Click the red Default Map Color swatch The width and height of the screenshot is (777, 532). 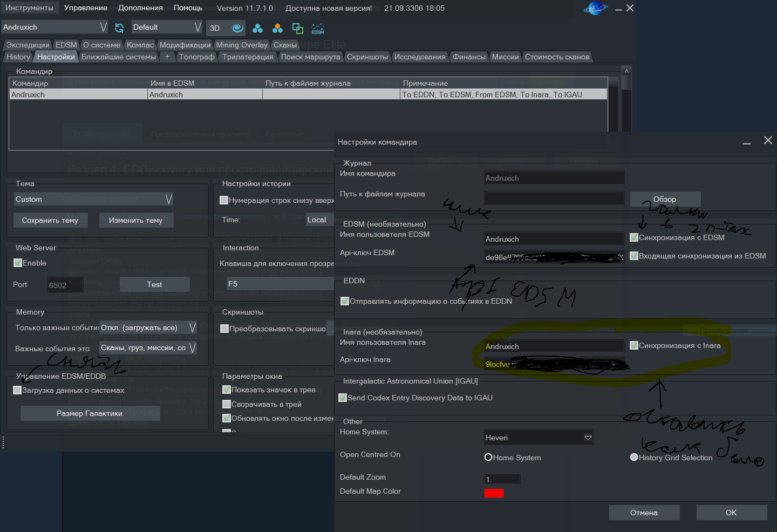(494, 493)
